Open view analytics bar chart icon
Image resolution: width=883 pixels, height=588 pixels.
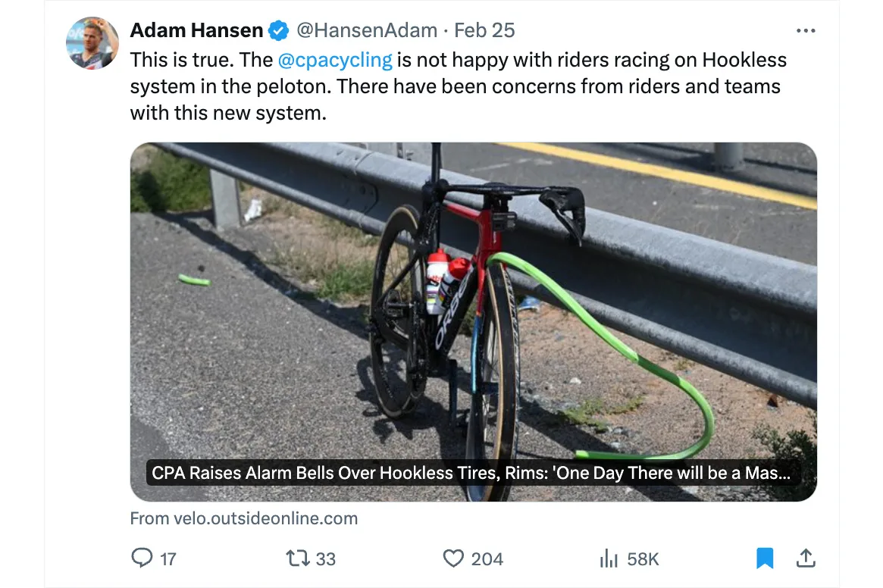(x=609, y=558)
